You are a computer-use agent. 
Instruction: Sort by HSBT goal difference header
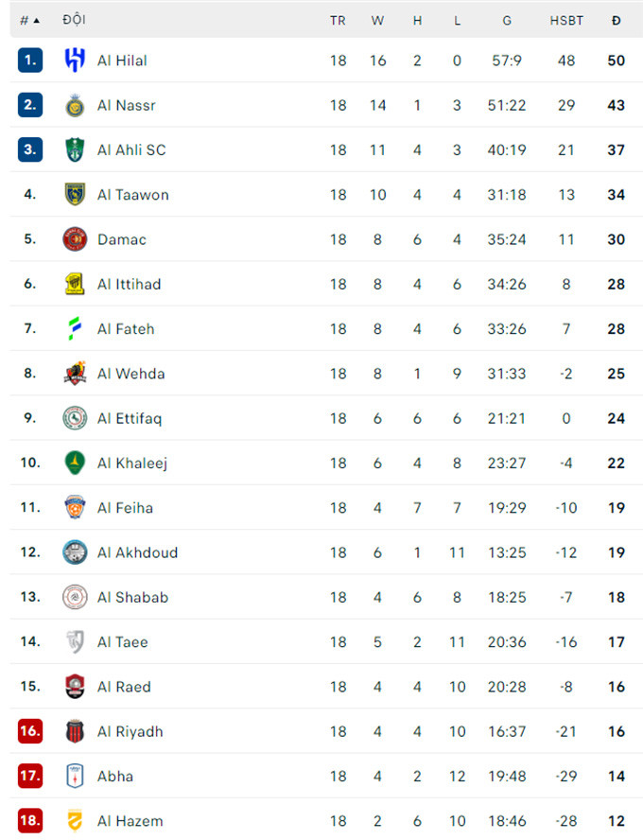566,20
